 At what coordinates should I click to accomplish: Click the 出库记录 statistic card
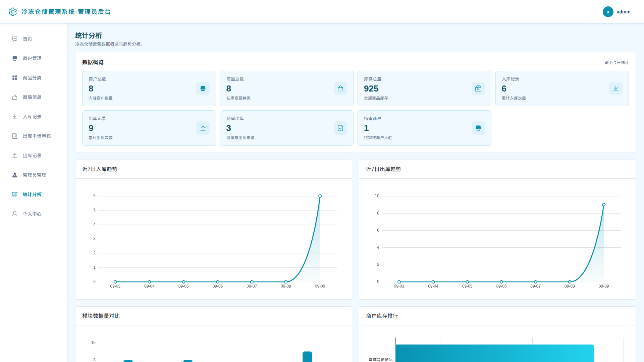(x=149, y=128)
